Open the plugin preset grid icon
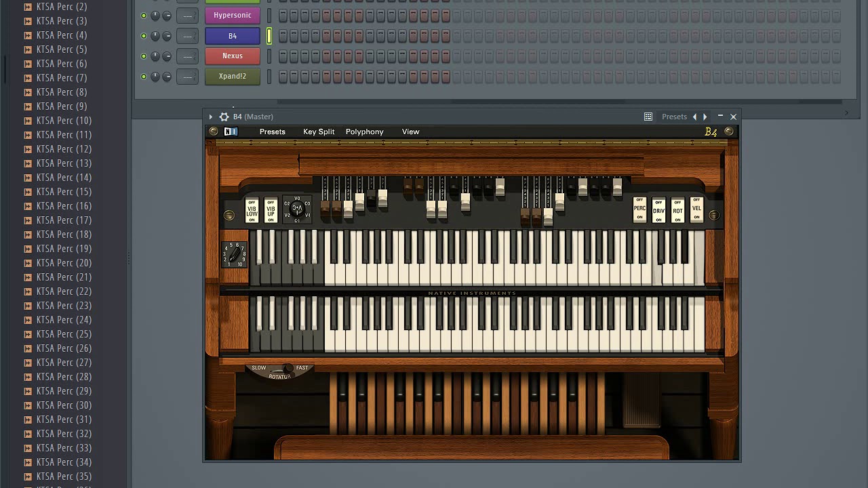Image resolution: width=868 pixels, height=488 pixels. [x=648, y=117]
